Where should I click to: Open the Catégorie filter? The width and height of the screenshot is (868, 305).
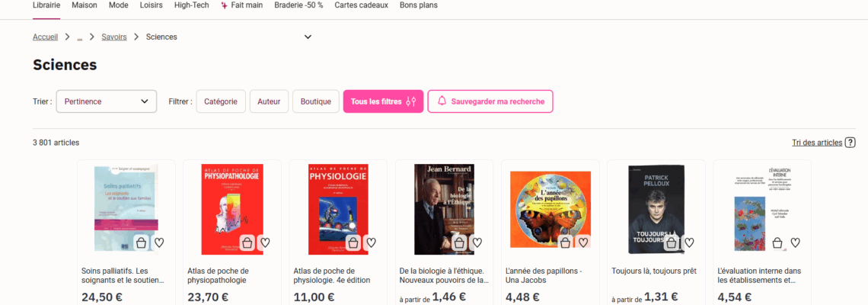[x=221, y=101]
